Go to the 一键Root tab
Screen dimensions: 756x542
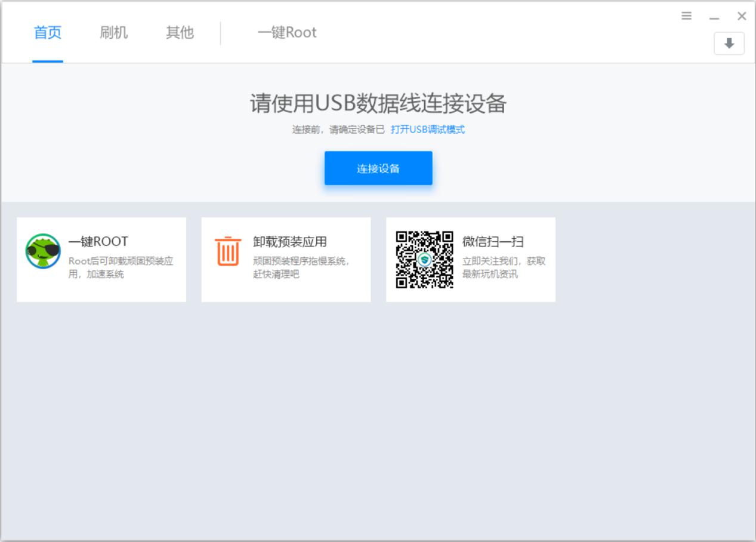(286, 32)
